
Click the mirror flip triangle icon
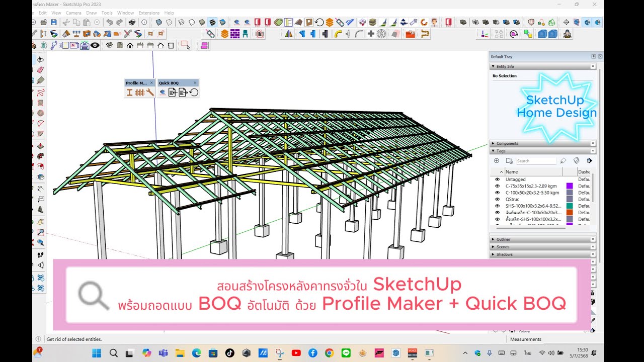point(289,34)
